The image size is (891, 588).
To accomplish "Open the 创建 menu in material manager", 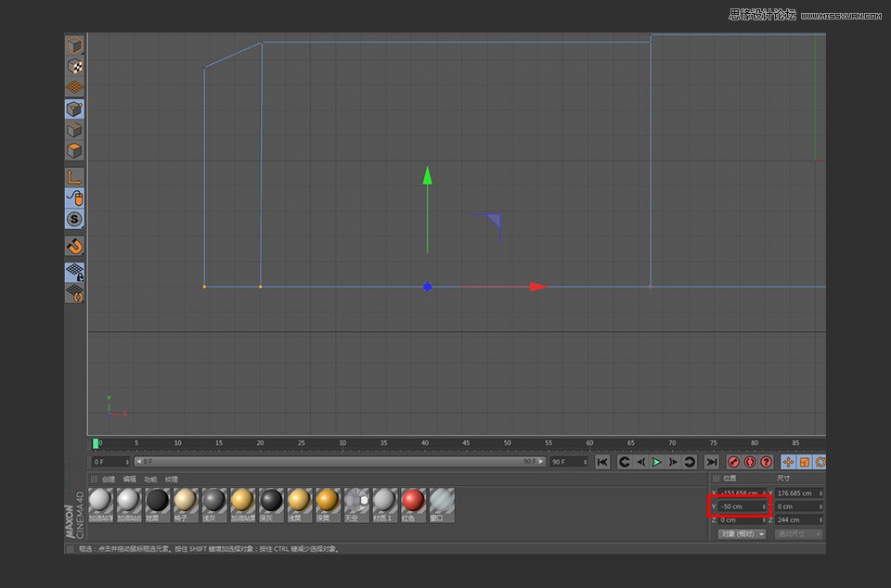I will (x=108, y=479).
